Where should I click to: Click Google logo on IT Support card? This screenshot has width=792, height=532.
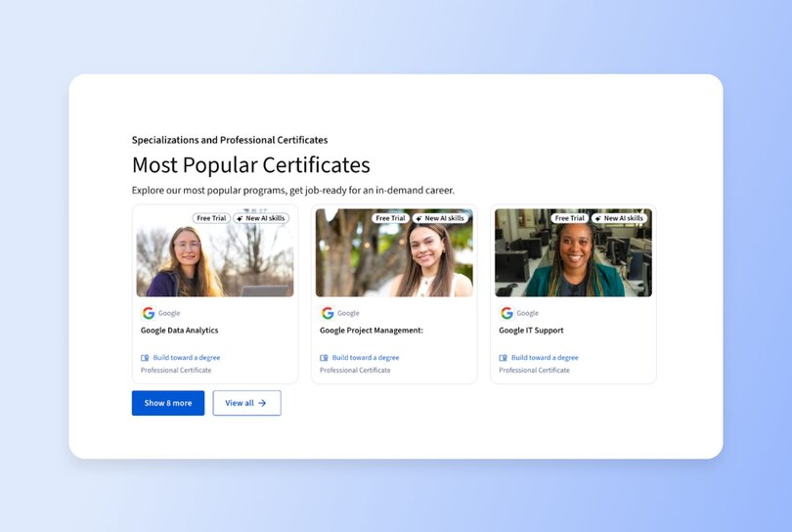[x=506, y=313]
